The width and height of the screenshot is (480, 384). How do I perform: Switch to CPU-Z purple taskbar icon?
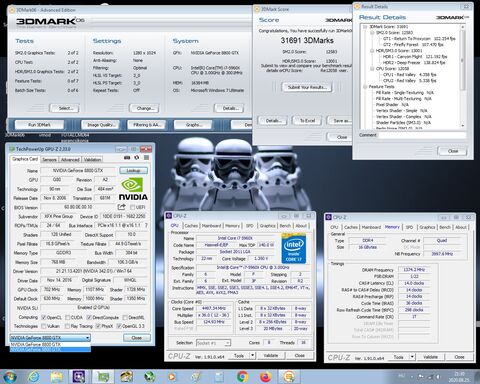[x=79, y=377]
